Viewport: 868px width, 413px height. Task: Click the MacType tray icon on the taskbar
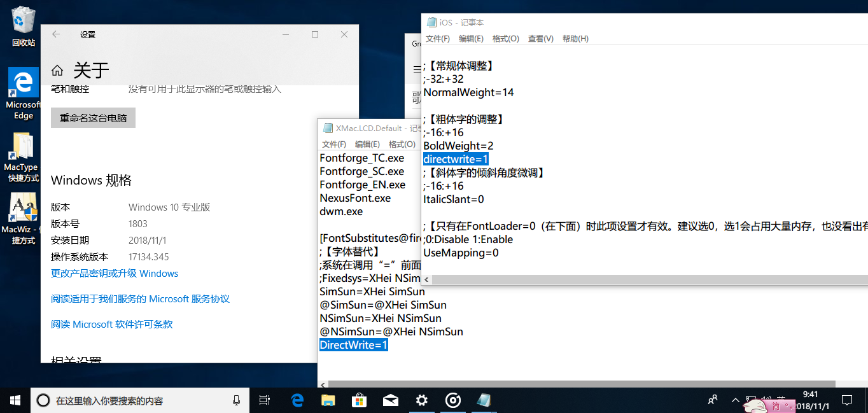452,400
